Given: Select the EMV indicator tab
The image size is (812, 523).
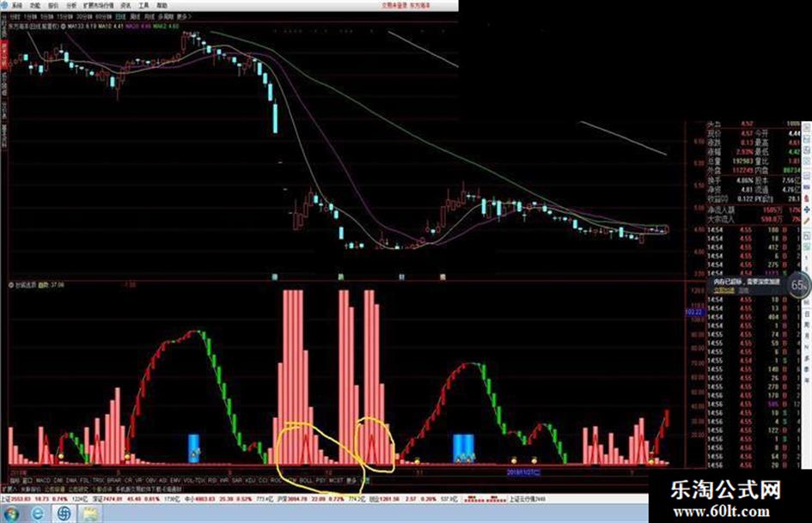Looking at the screenshot, I should pyautogui.click(x=175, y=481).
